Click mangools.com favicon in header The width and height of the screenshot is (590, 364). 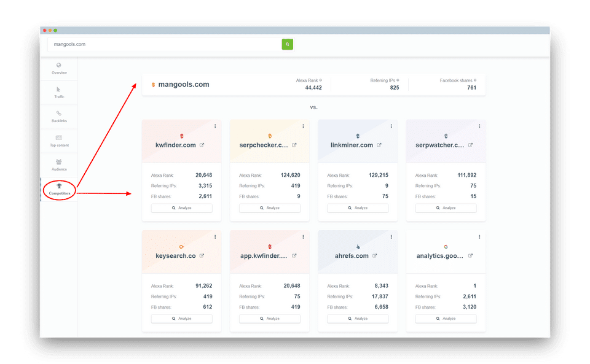click(x=153, y=85)
